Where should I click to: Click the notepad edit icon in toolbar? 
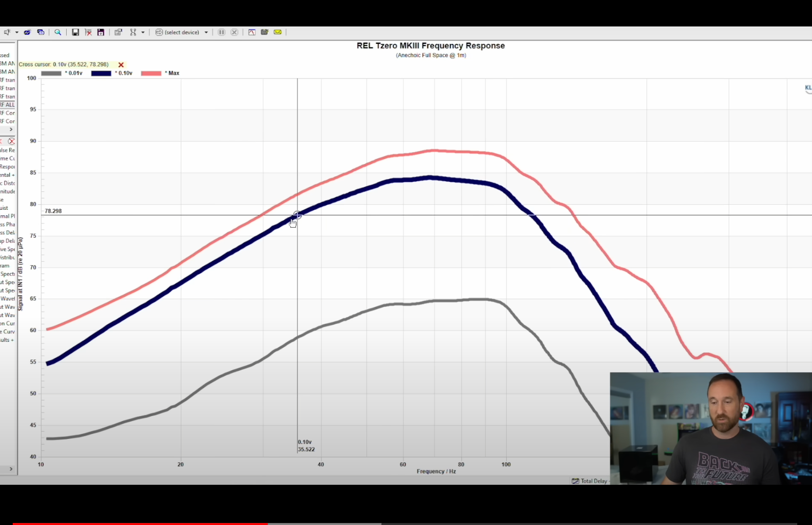[x=264, y=32]
